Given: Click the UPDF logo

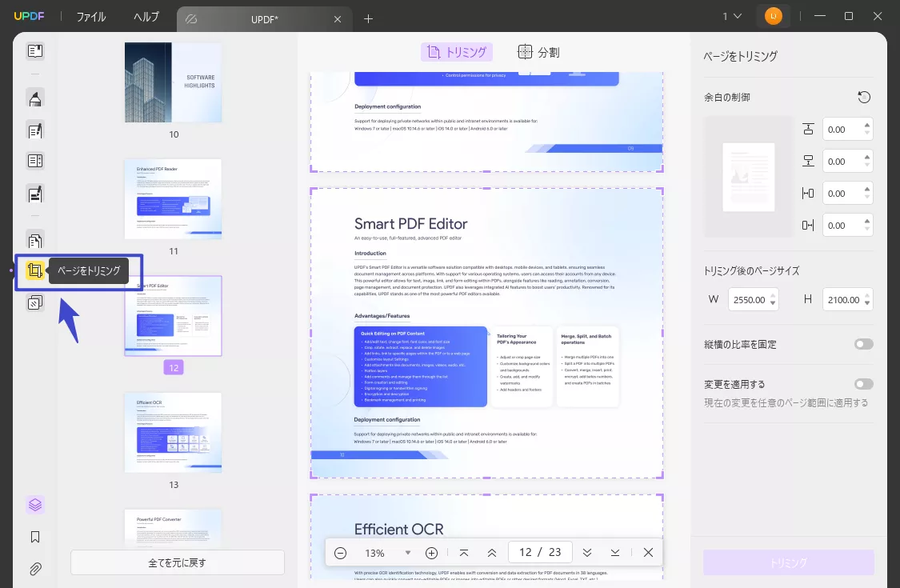Looking at the screenshot, I should click(x=29, y=16).
